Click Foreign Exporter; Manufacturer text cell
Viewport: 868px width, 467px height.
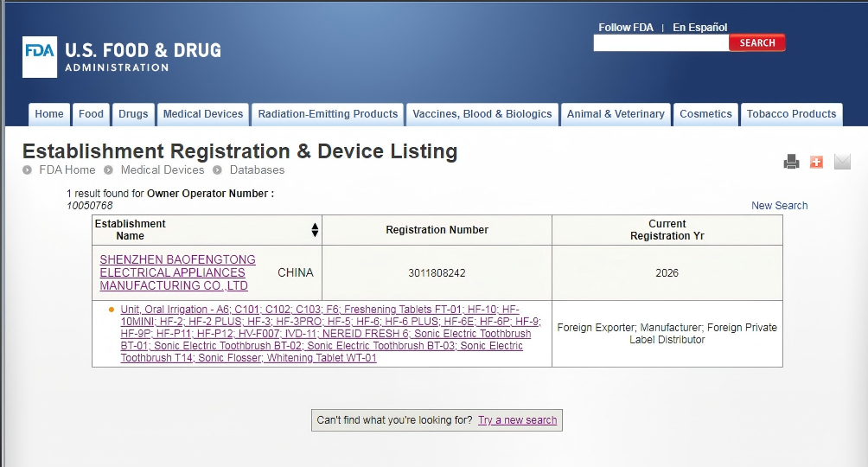(x=667, y=334)
